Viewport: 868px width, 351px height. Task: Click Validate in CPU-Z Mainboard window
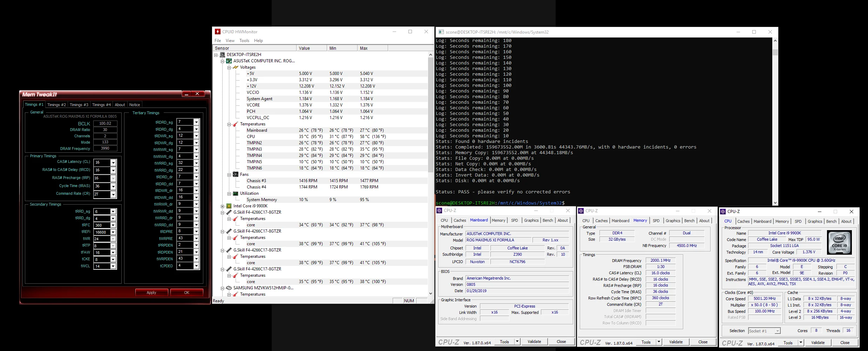(534, 342)
